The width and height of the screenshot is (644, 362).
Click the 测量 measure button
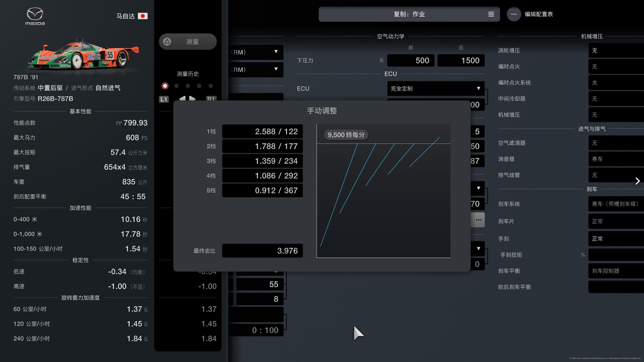(188, 42)
